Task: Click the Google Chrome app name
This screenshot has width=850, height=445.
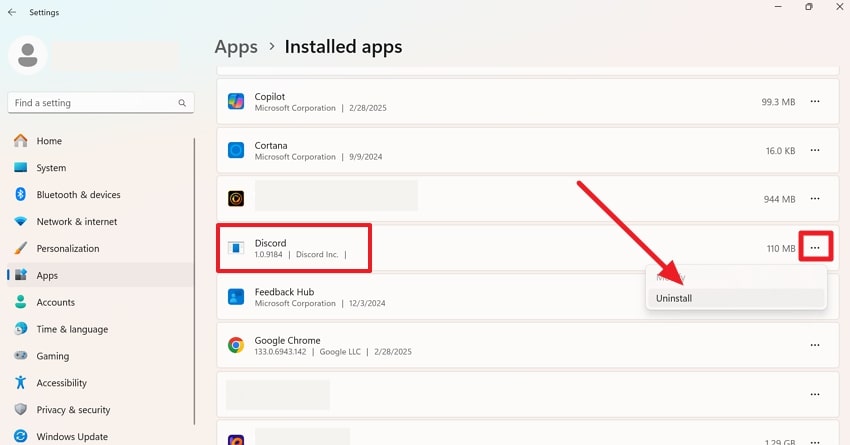Action: coord(287,340)
